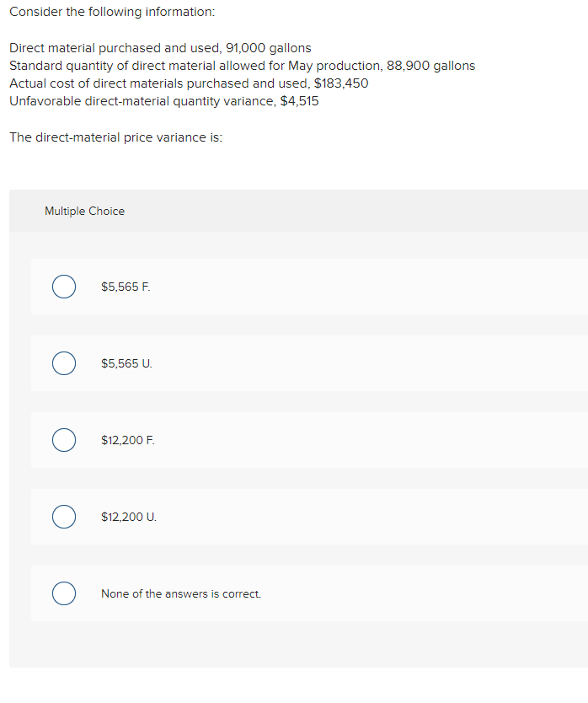Click the '$5,565 U.' answer text
The width and height of the screenshot is (588, 703).
[126, 363]
